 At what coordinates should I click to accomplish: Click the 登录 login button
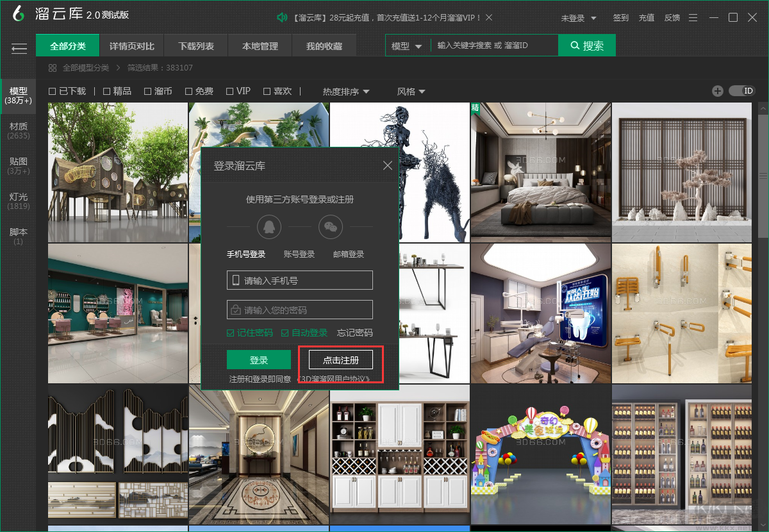click(259, 360)
